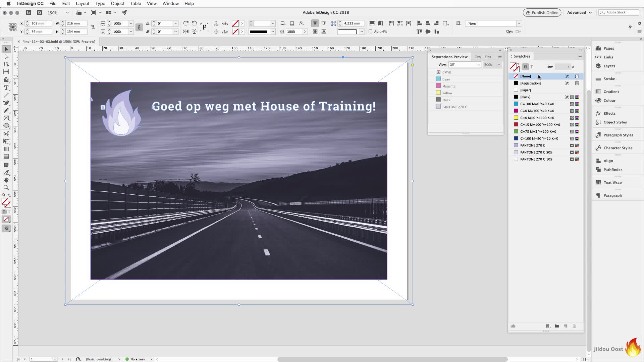
Task: Open the Object menu
Action: tap(118, 3)
